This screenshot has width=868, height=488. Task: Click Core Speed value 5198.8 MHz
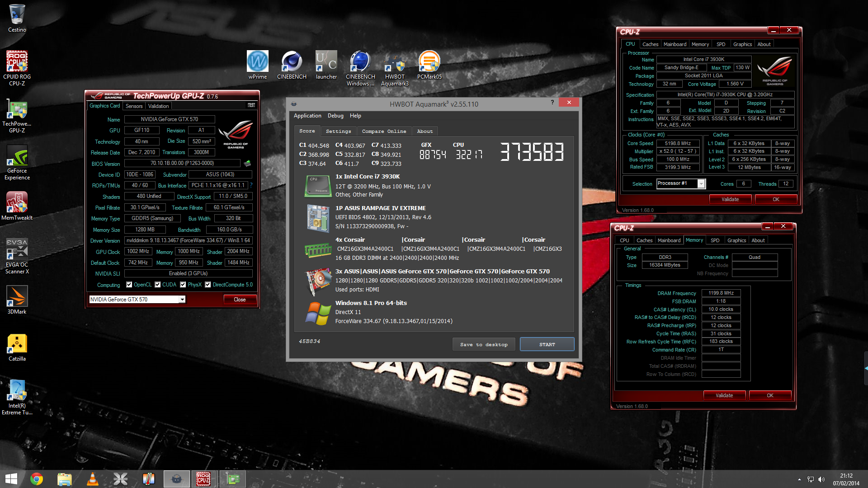(x=678, y=143)
